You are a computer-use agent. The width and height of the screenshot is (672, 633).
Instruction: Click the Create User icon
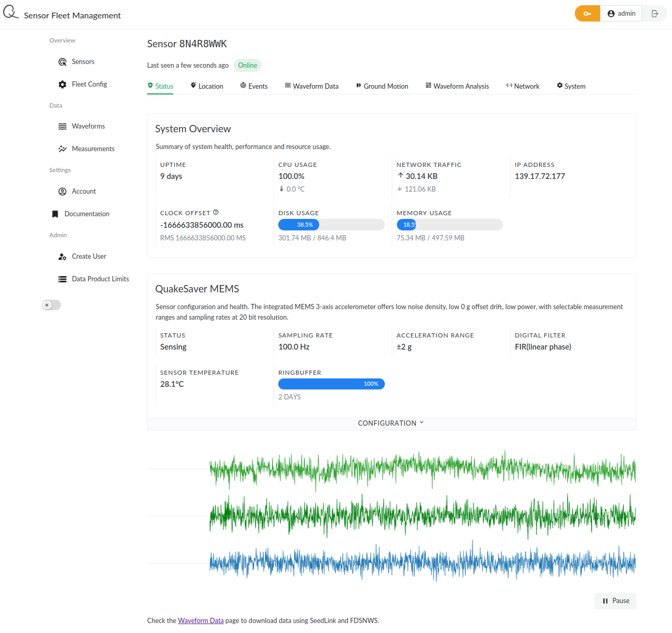click(x=62, y=257)
